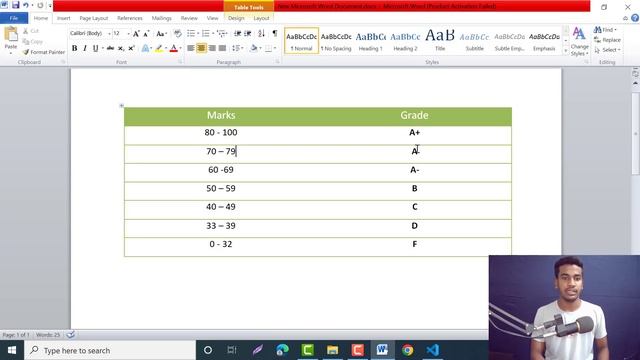Apply strikethrough formatting
Image resolution: width=640 pixels, height=360 pixels.
pyautogui.click(x=110, y=48)
